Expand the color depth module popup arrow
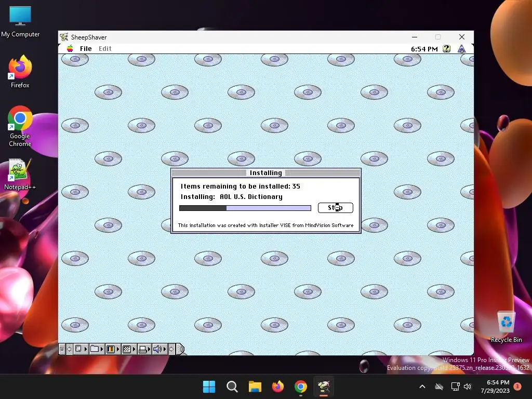The height and width of the screenshot is (399, 532). point(118,349)
